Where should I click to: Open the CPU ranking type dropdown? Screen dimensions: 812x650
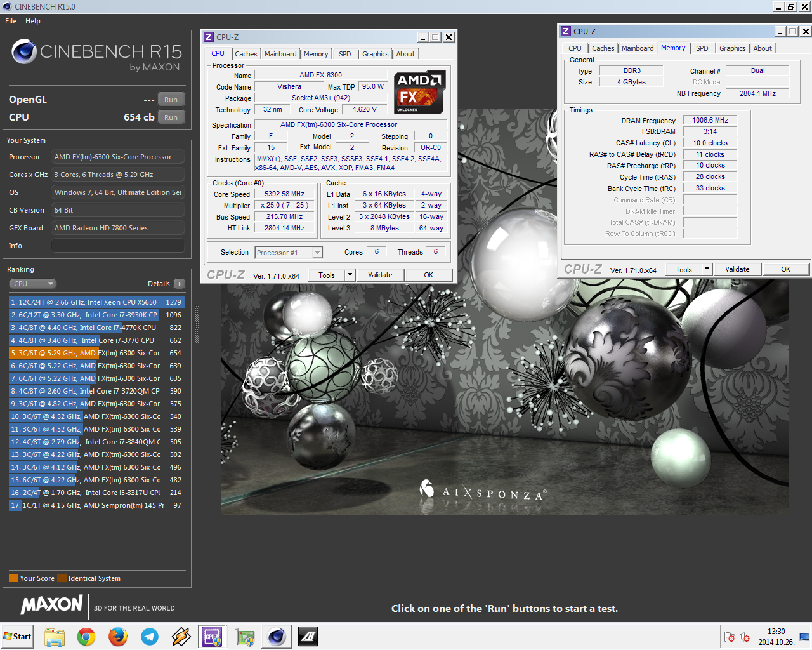32,284
